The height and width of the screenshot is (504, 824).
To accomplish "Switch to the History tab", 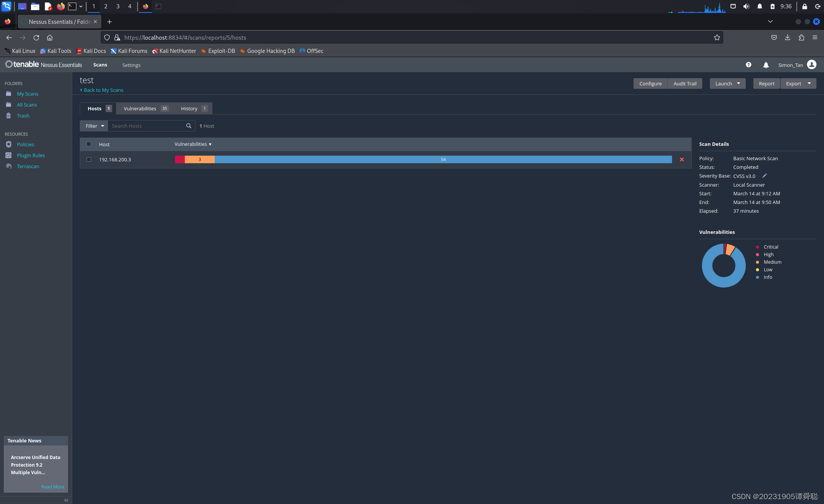I will (x=194, y=108).
